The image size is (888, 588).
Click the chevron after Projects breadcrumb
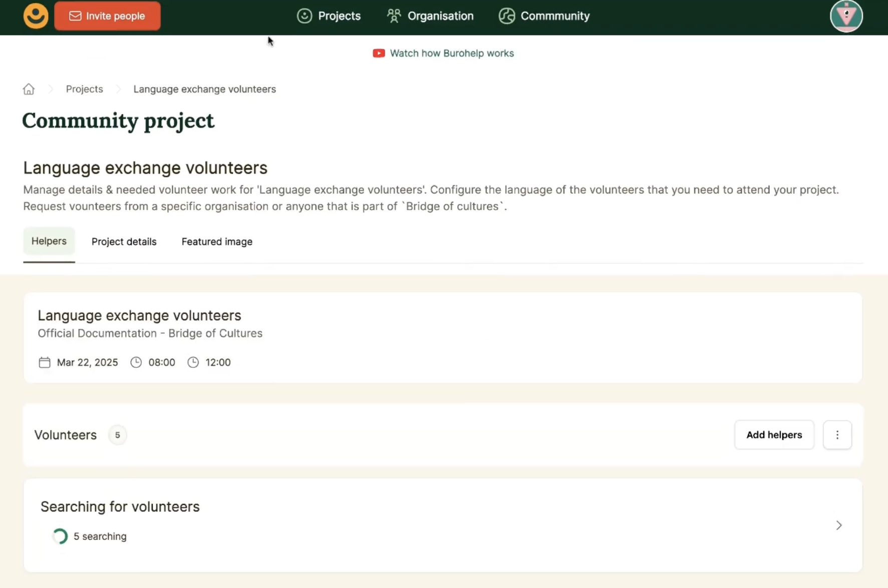click(x=118, y=89)
